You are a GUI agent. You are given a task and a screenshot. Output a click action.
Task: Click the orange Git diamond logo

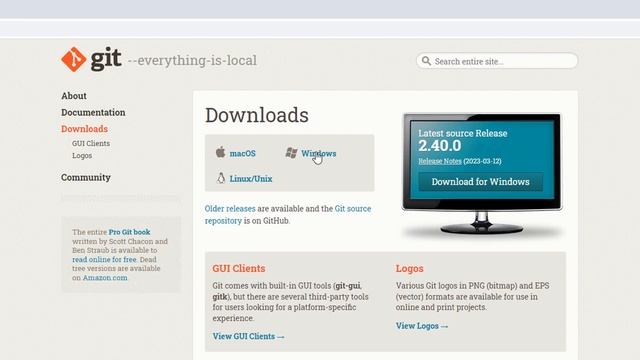tap(73, 60)
